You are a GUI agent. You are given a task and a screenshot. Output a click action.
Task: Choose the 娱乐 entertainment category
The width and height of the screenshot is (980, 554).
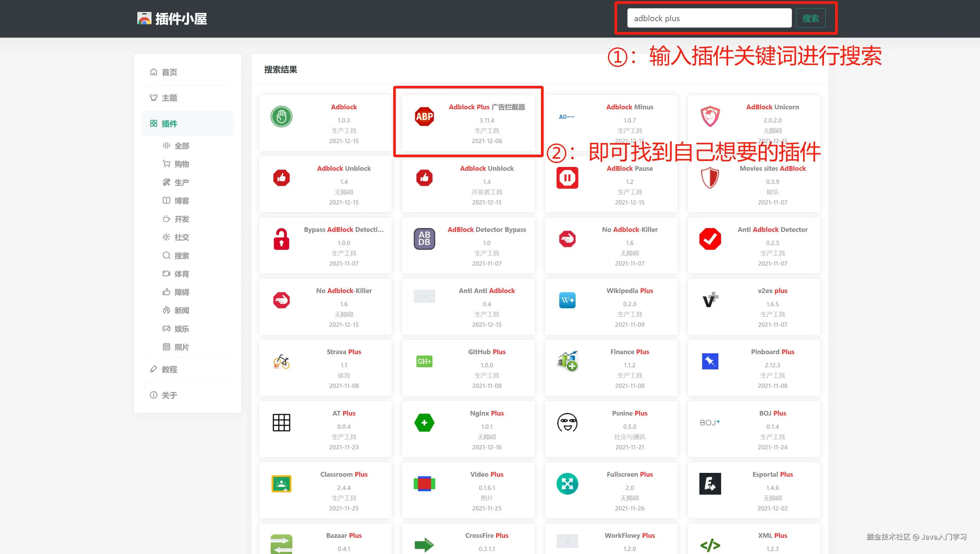pos(182,329)
